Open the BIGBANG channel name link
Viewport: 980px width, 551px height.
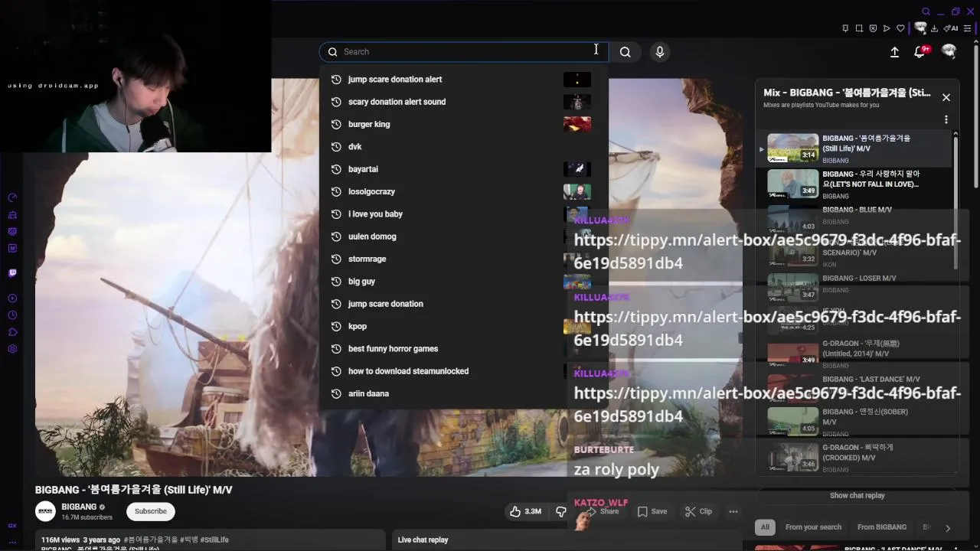tap(79, 507)
